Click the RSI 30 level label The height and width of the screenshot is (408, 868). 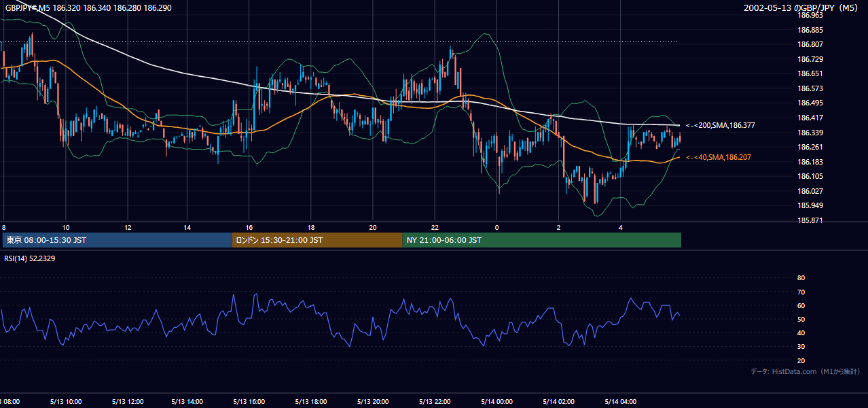pyautogui.click(x=801, y=347)
